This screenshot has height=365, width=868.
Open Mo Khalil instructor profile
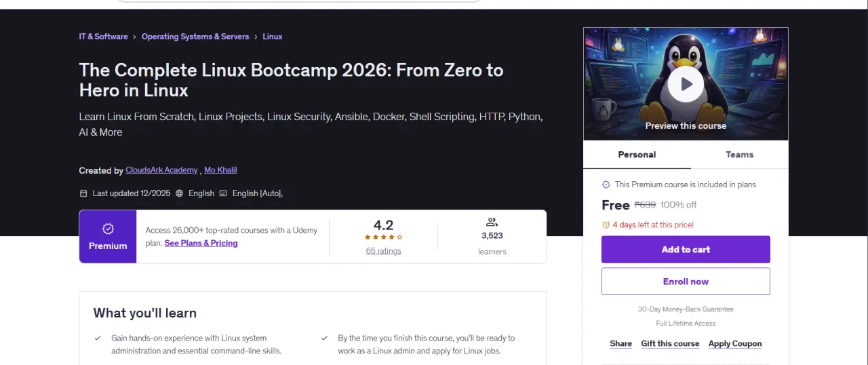click(x=220, y=170)
